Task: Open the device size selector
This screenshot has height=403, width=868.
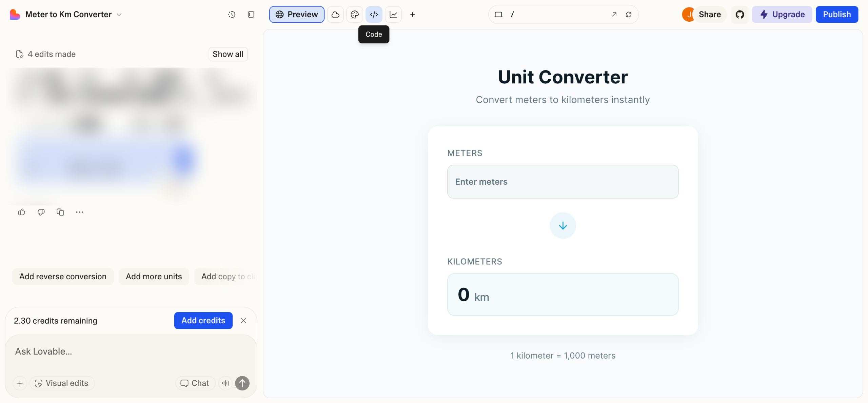Action: pyautogui.click(x=498, y=15)
